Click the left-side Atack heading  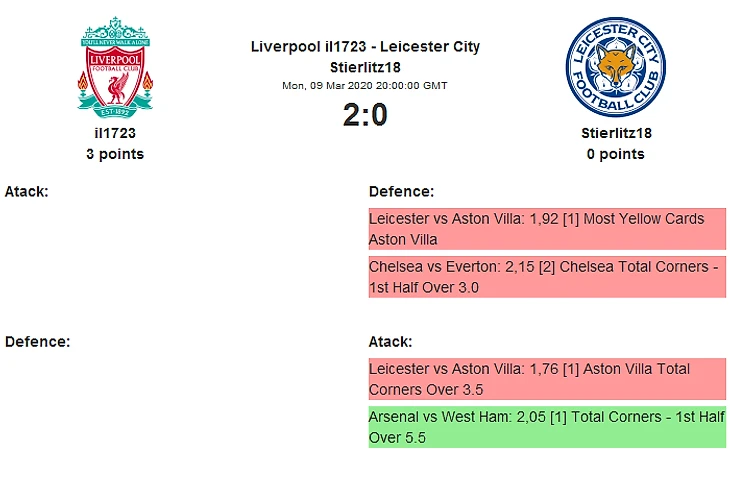[x=27, y=191]
